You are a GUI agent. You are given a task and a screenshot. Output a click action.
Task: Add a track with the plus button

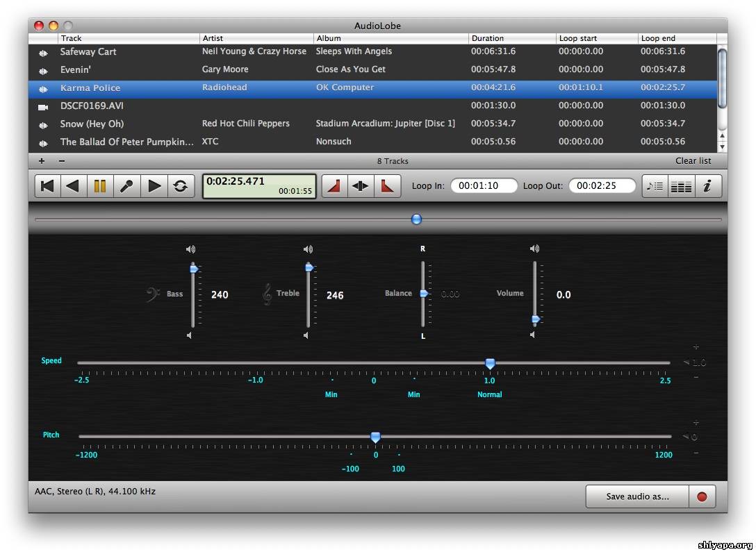click(x=42, y=161)
